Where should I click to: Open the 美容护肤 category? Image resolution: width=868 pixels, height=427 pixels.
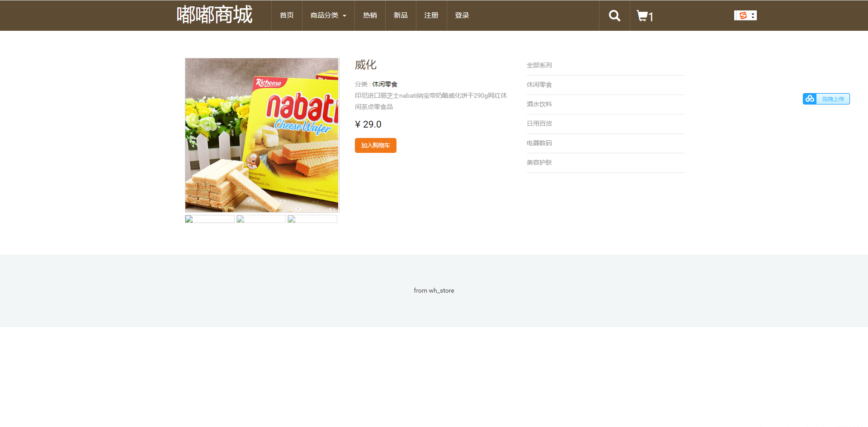[x=539, y=162]
